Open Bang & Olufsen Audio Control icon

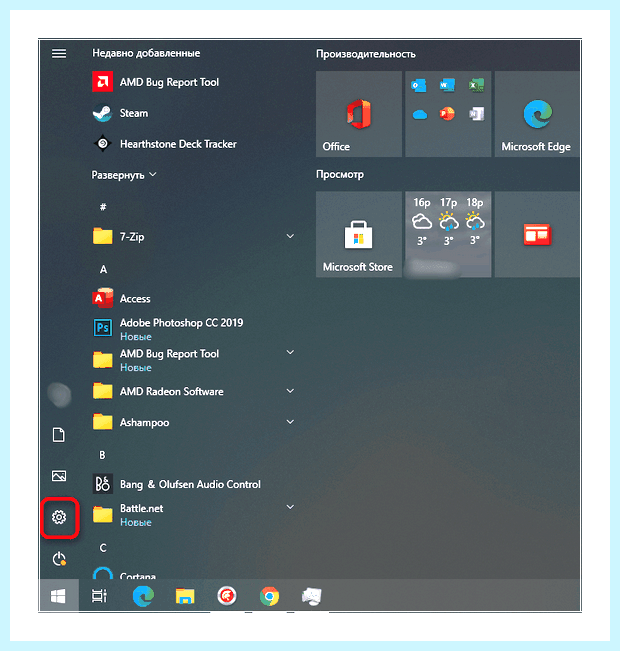pyautogui.click(x=102, y=484)
